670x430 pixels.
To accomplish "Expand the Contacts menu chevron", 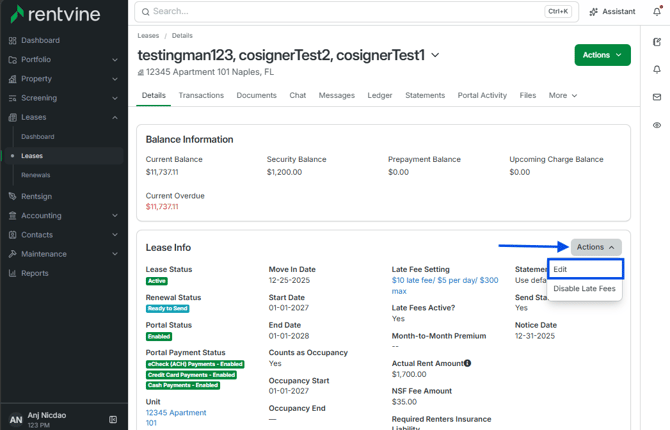I will coord(115,235).
